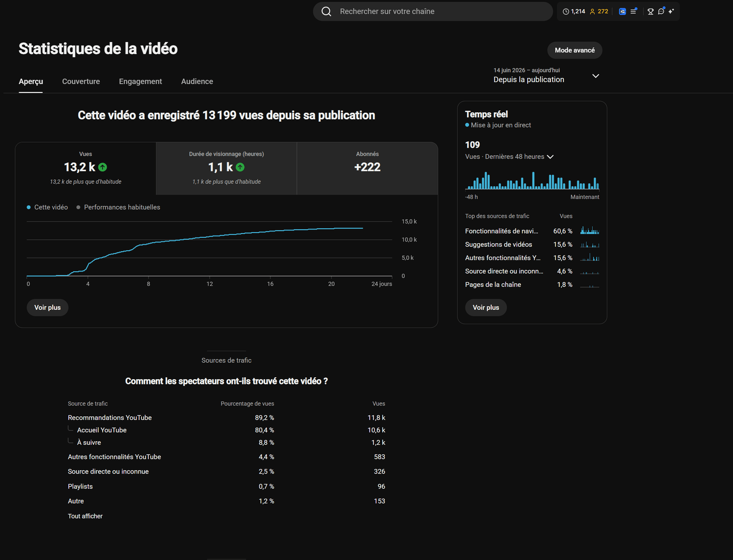Open the vidIQ blue logo icon

tap(622, 11)
